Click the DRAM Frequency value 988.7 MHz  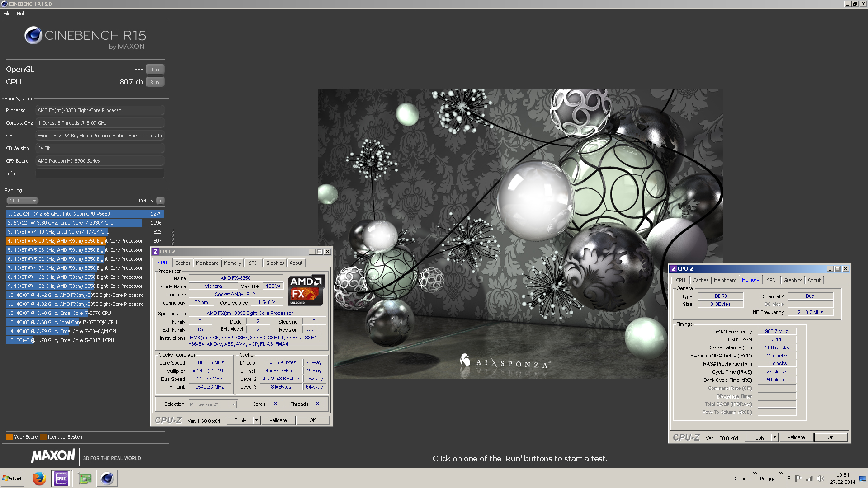(x=777, y=331)
